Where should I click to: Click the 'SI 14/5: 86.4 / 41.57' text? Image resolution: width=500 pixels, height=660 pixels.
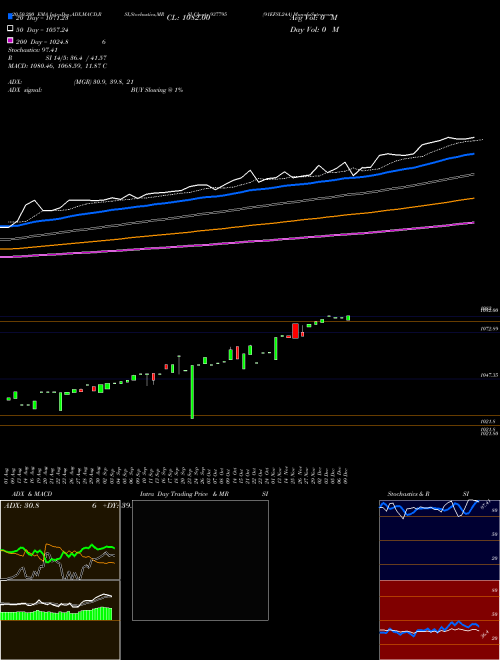(x=76, y=58)
